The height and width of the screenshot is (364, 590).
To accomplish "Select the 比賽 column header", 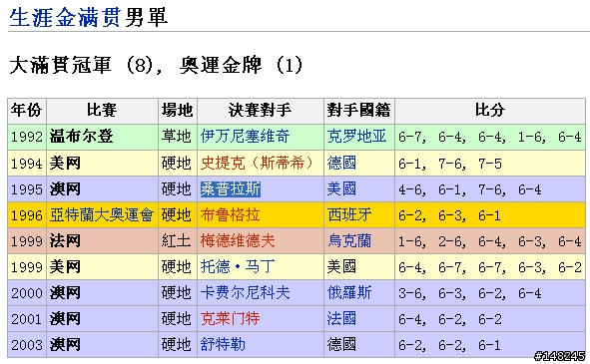I will pos(102,111).
